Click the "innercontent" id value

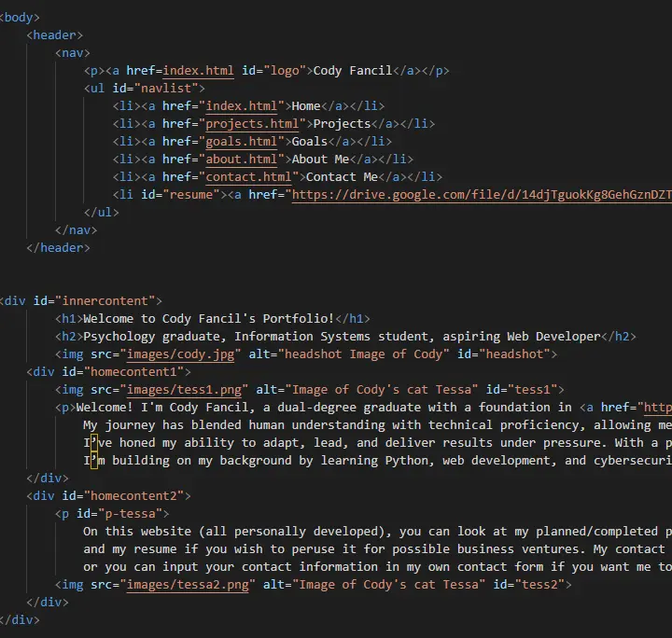coord(105,301)
